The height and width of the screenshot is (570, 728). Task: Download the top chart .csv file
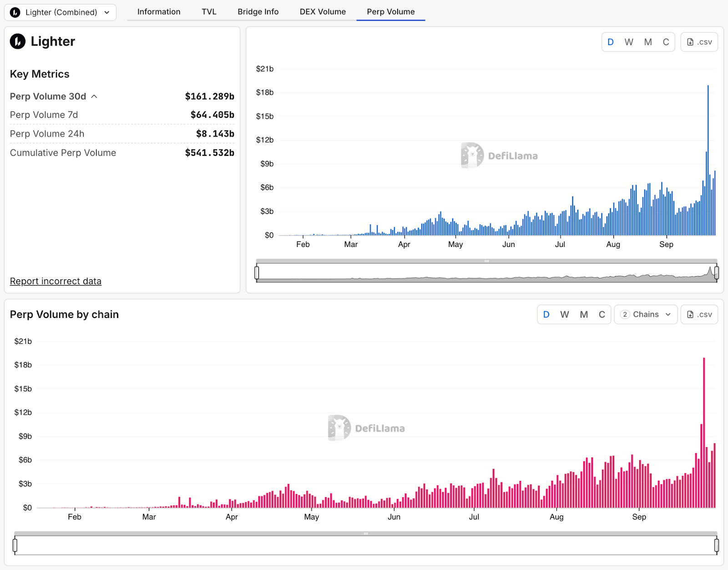[x=699, y=42]
